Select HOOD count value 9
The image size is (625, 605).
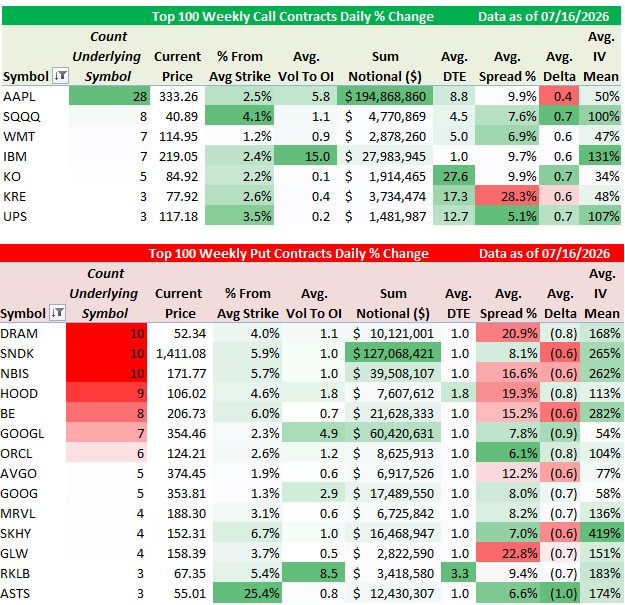[106, 393]
